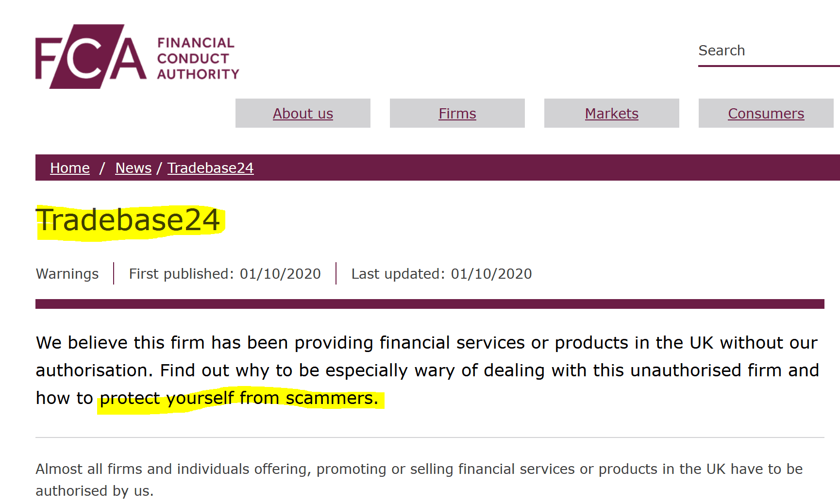This screenshot has height=504, width=840.
Task: Select the Tradebase24 breadcrumb link
Action: pyautogui.click(x=210, y=168)
